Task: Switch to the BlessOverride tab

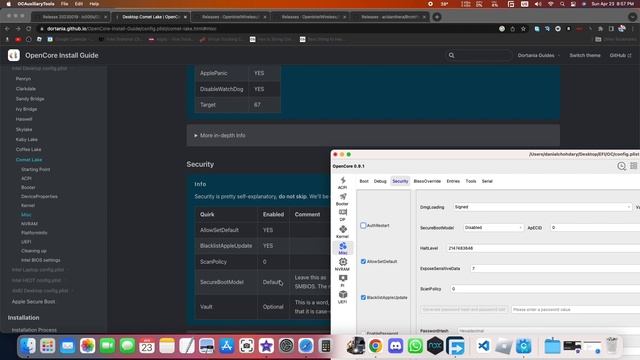Action: (427, 181)
